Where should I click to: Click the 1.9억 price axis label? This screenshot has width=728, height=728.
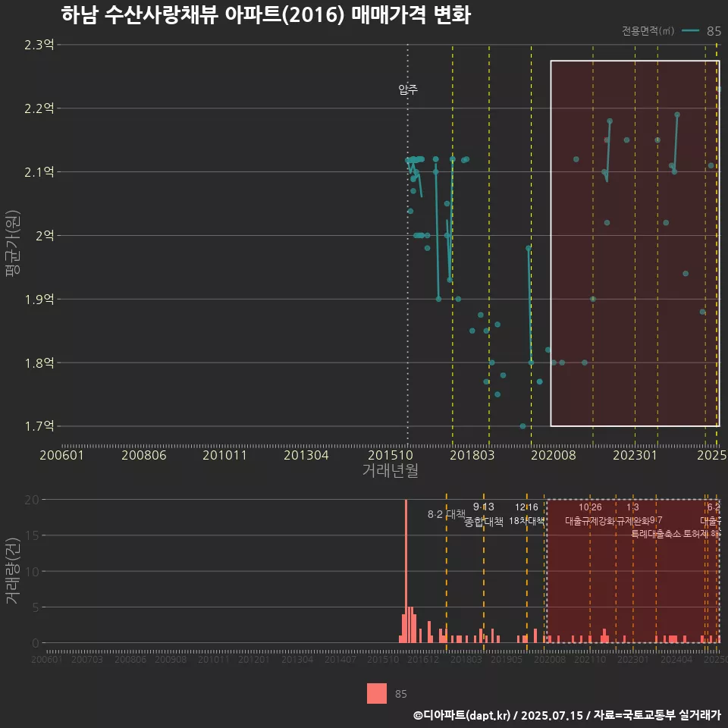point(39,299)
